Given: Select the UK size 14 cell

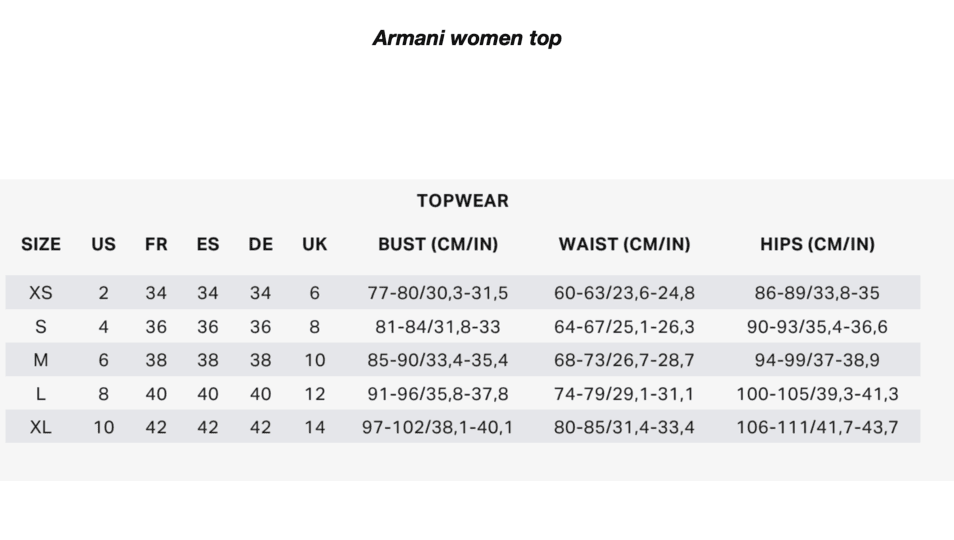Looking at the screenshot, I should (315, 428).
